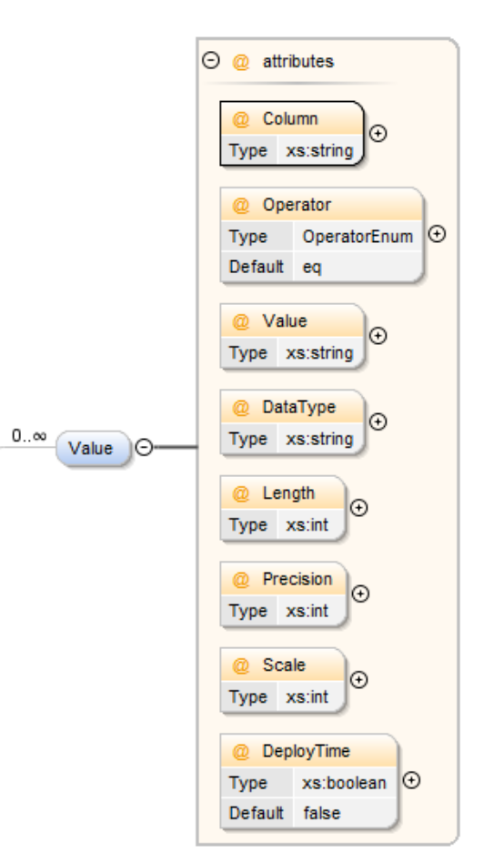Expand the Length attribute details
This screenshot has height=853, width=504.
click(x=358, y=508)
